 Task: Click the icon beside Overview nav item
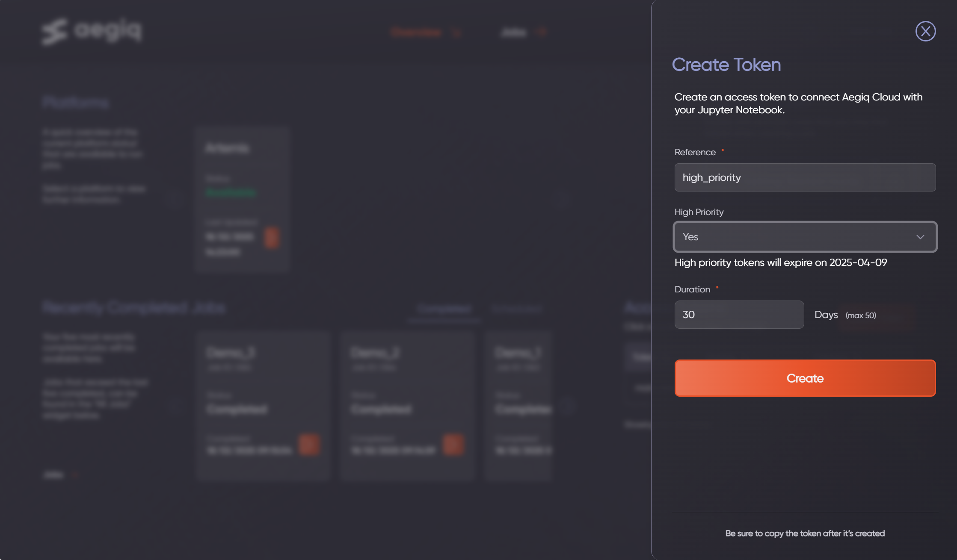[x=457, y=33]
